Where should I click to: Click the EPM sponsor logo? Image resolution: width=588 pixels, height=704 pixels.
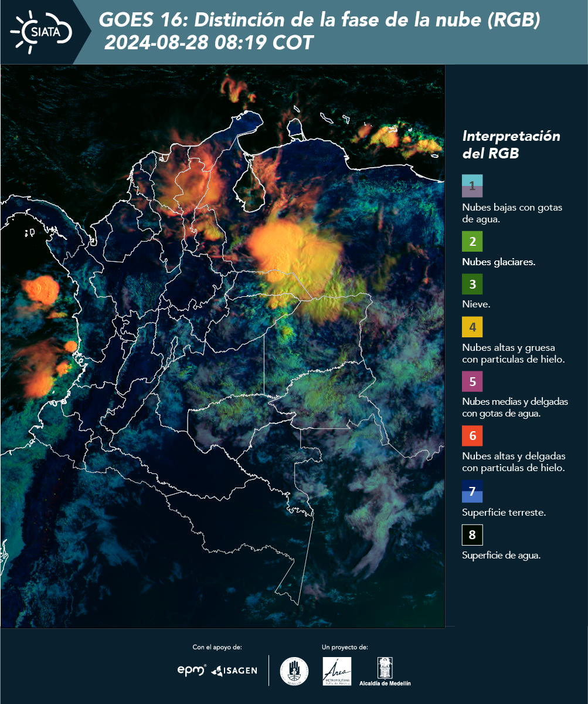point(192,670)
